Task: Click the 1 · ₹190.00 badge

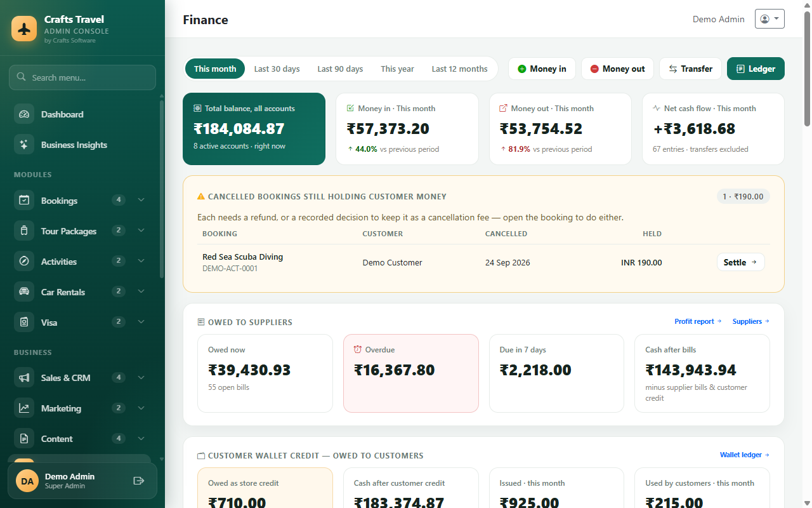Action: point(743,196)
